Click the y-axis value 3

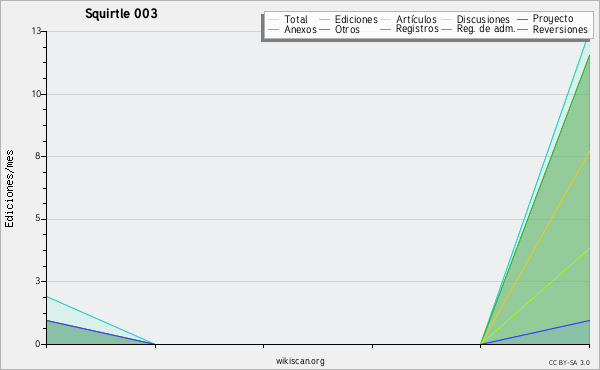[x=38, y=281]
